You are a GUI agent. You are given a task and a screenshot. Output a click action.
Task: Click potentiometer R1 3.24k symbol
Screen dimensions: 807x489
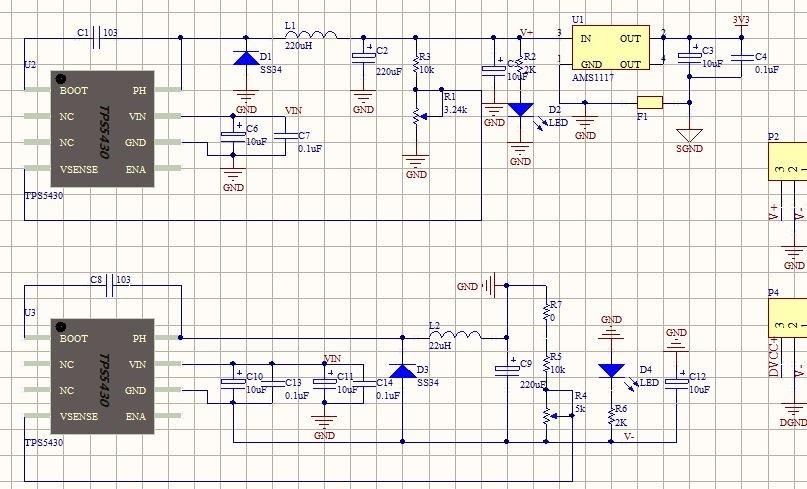click(x=416, y=116)
